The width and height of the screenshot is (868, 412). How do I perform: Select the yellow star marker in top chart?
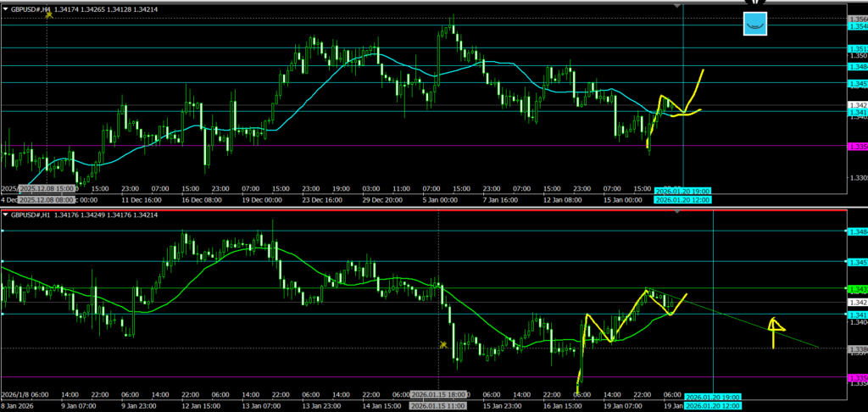pyautogui.click(x=49, y=14)
